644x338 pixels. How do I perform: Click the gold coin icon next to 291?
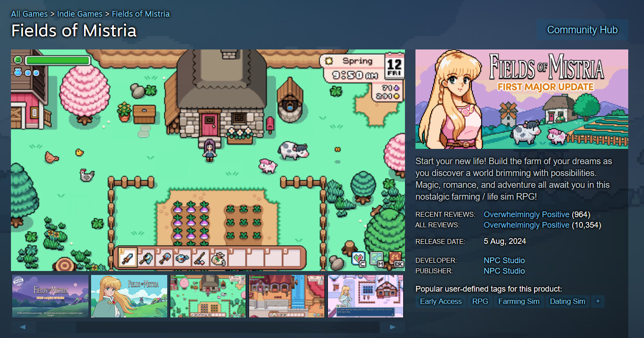click(397, 96)
